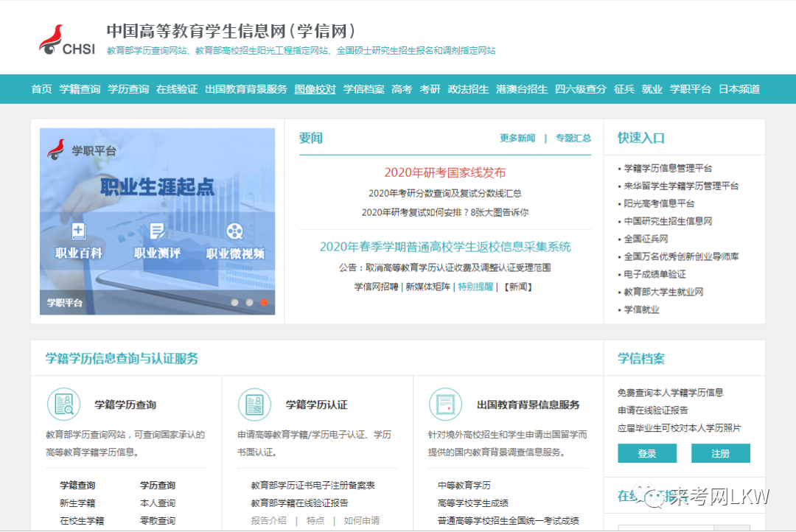The width and height of the screenshot is (796, 532).
Task: Open 2020年考研分数查询及复试分数线汇总 link
Action: tap(444, 193)
